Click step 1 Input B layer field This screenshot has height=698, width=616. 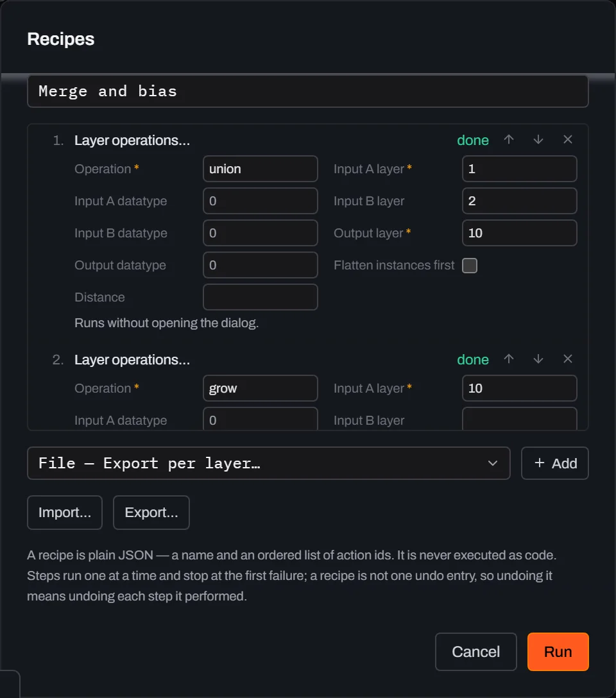(519, 201)
